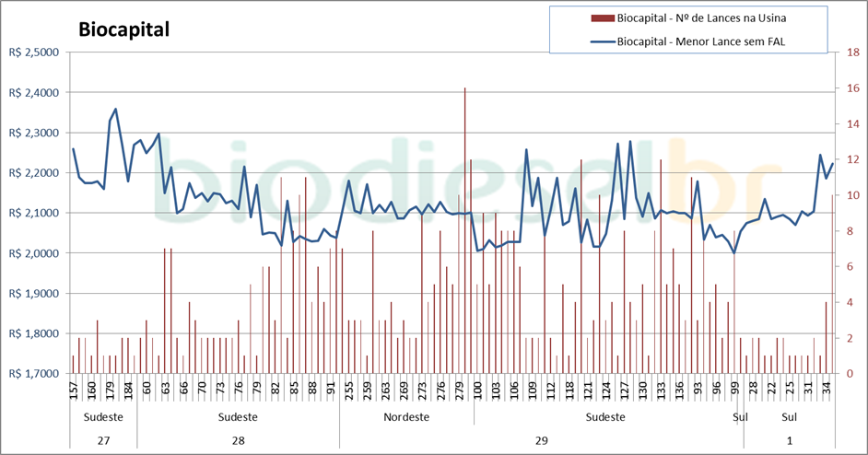Screen dimensions: 868x455
Task: Select the R$ 2,1000 left axis label
Action: (32, 213)
